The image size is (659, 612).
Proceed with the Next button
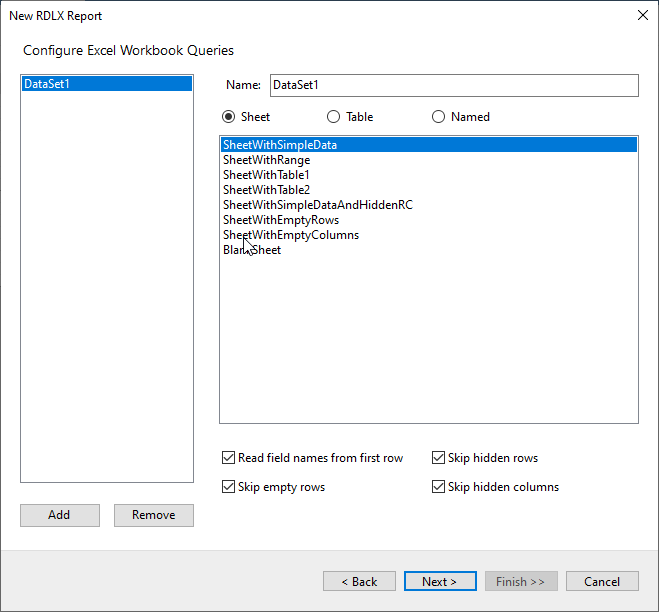point(440,581)
